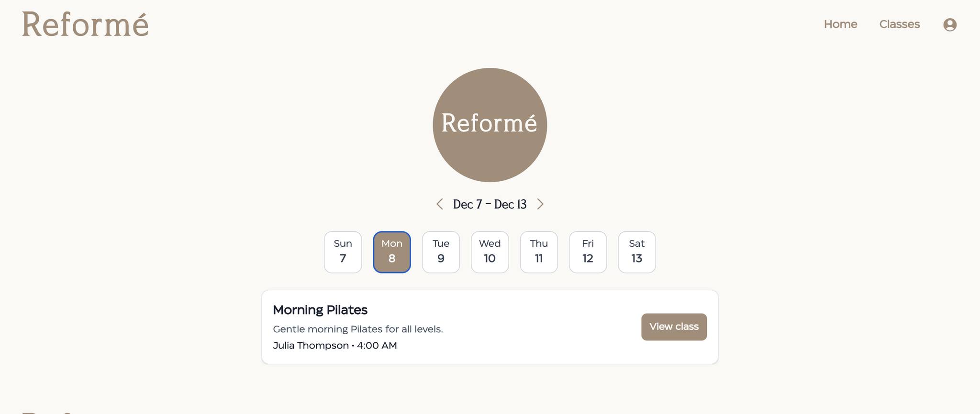The width and height of the screenshot is (980, 414).
Task: Select Sunday 7 in the week picker
Action: (343, 252)
